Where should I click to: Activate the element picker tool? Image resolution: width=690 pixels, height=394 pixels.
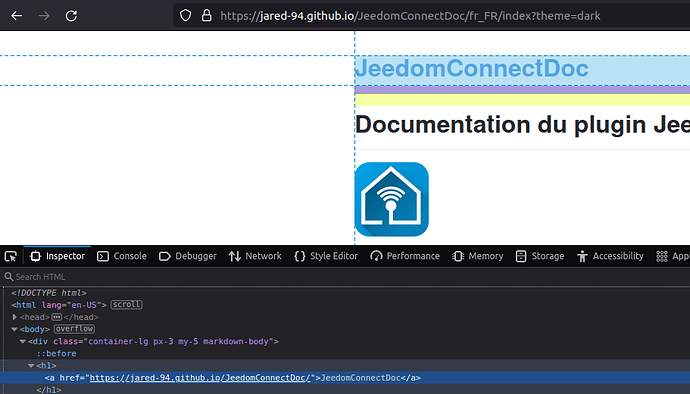11,256
